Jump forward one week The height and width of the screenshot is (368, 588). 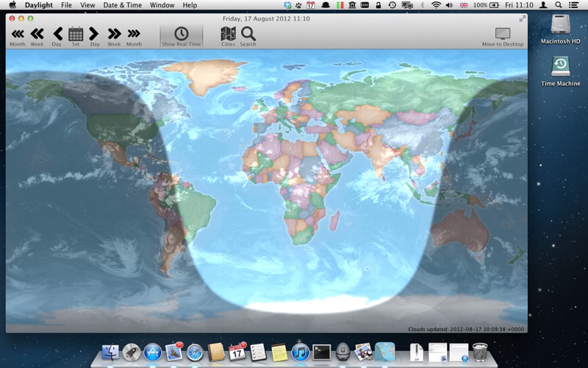click(x=114, y=34)
